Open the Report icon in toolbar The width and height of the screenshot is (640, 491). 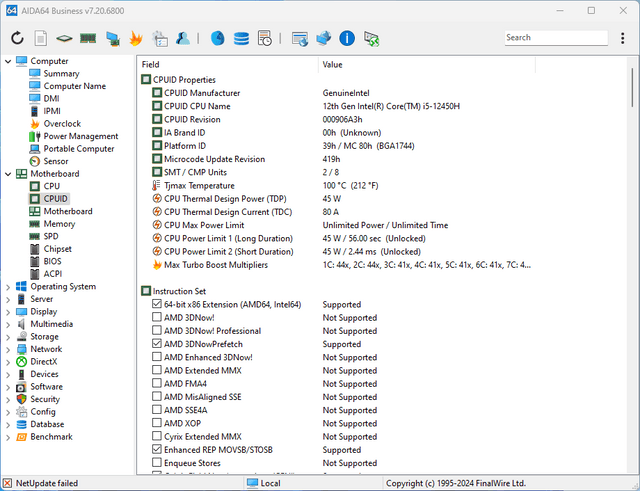[41, 39]
